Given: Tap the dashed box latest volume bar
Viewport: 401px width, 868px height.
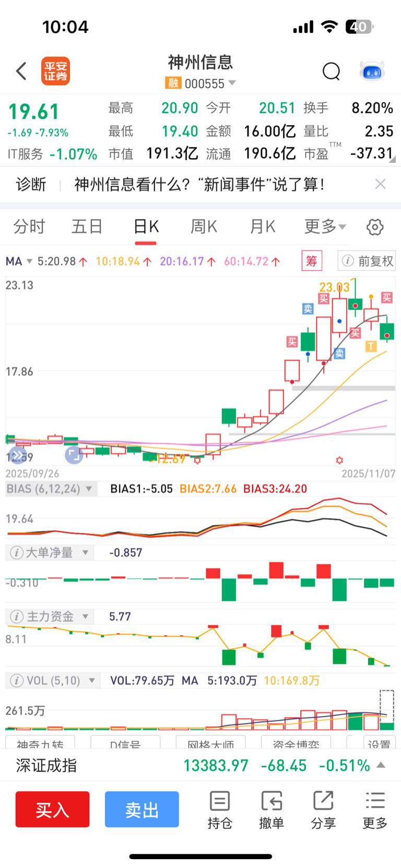Looking at the screenshot, I should (x=387, y=709).
